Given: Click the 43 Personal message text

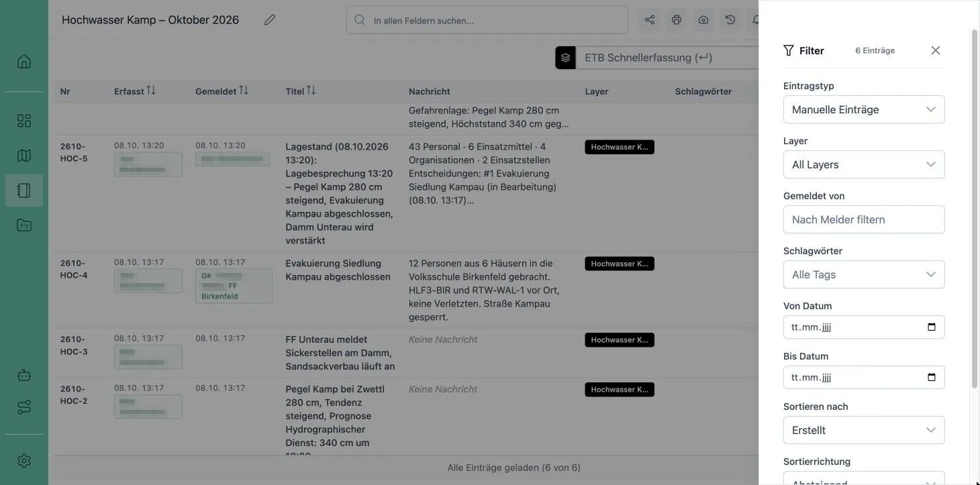Looking at the screenshot, I should 483,173.
